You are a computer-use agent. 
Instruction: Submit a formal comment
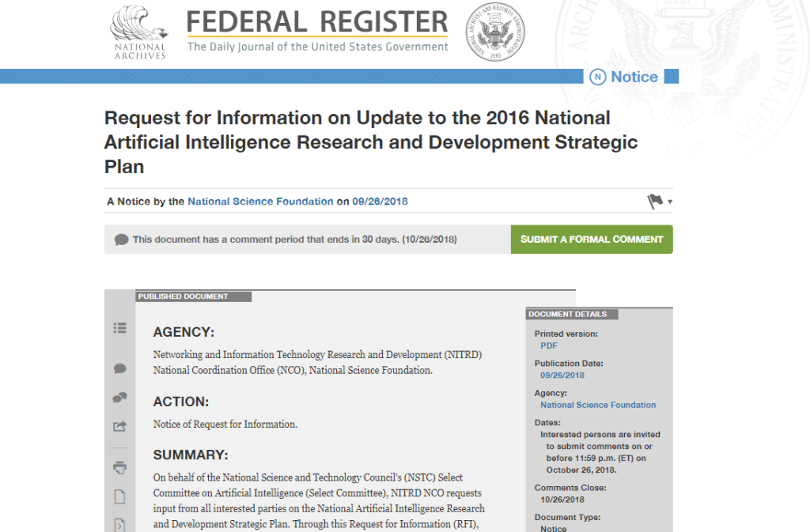point(592,240)
